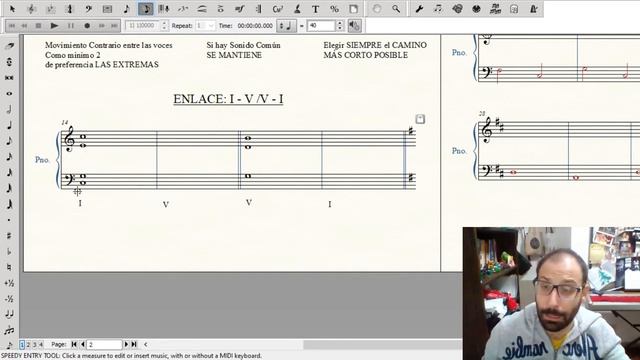Click the Page number field showing 2

pos(104,344)
